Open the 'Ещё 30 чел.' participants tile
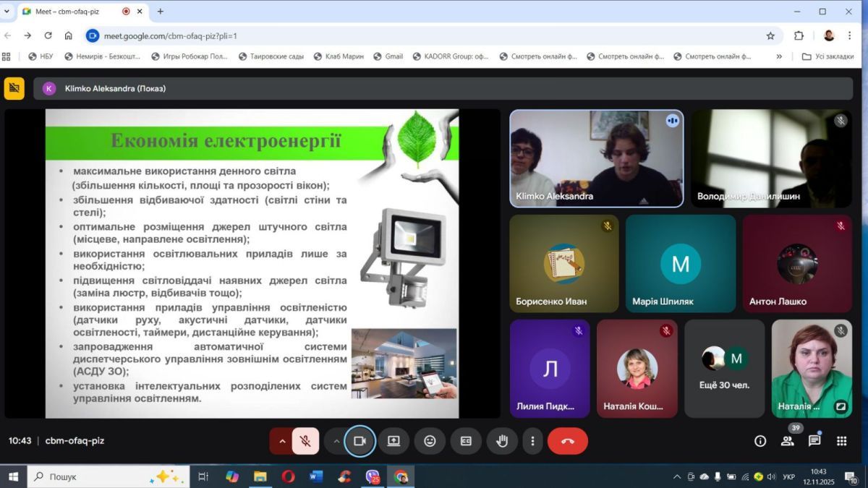Viewport: 868px width, 488px height. [724, 369]
